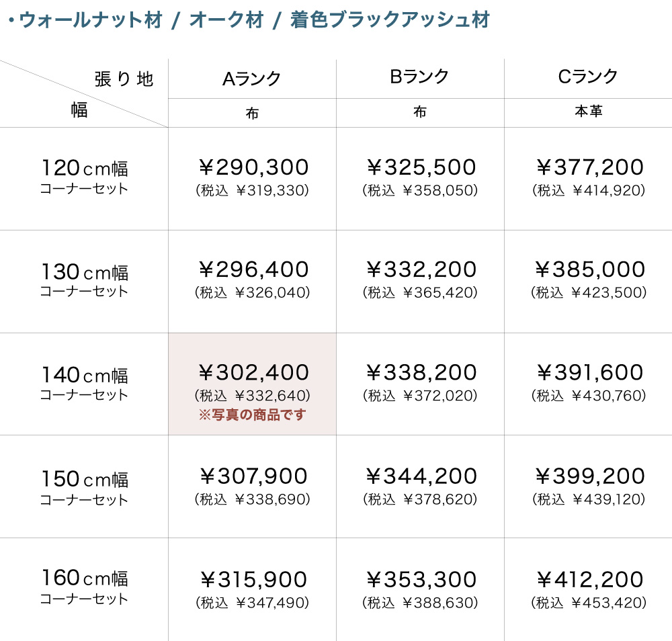
Task: Click the Aランク column header
Action: pyautogui.click(x=252, y=79)
